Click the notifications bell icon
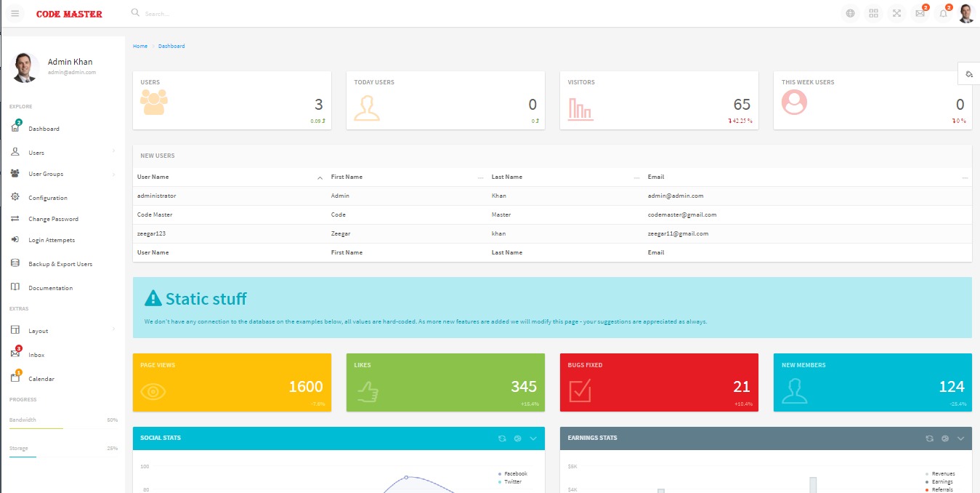This screenshot has width=980, height=493. click(943, 13)
